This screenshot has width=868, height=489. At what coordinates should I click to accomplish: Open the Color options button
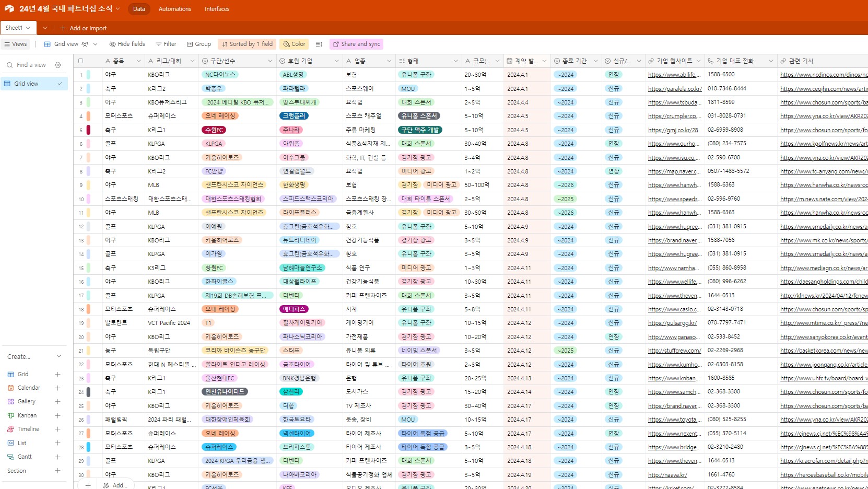[x=294, y=44]
